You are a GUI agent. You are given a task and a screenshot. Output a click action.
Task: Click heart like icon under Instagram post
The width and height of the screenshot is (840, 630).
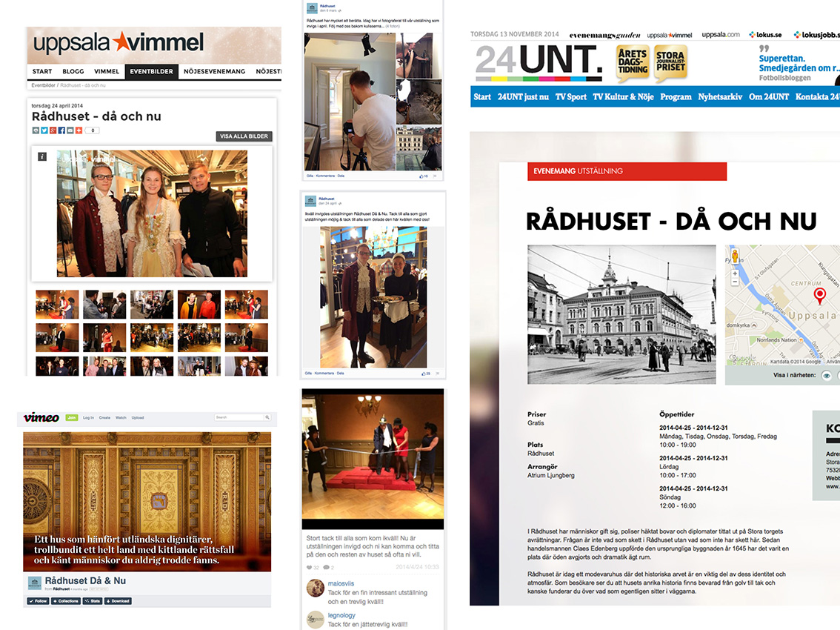click(x=309, y=567)
